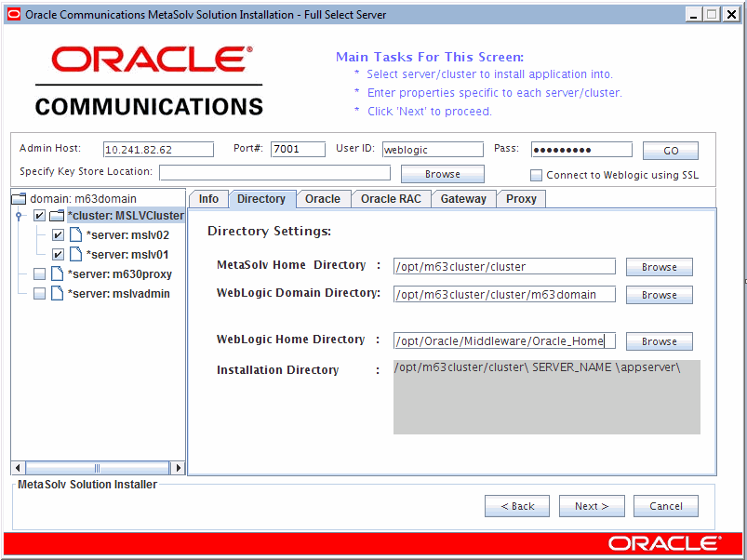Select the *server: mslv02 tree row

point(127,234)
